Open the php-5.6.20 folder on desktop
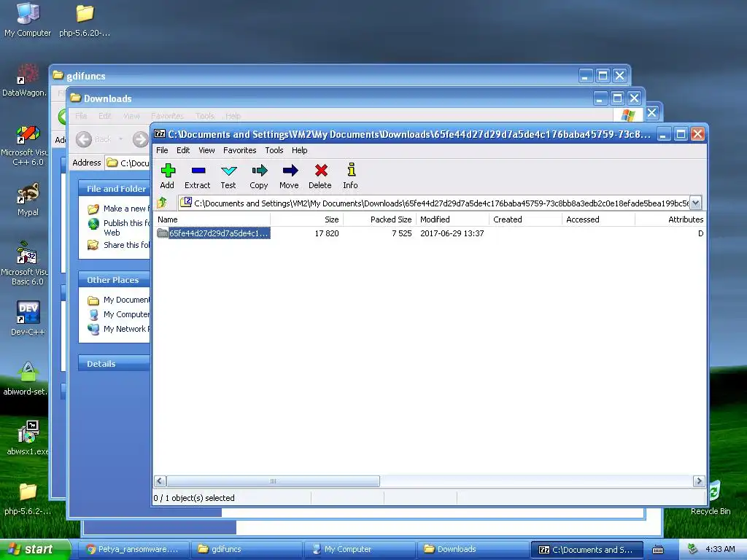747x560 pixels. coord(85,20)
